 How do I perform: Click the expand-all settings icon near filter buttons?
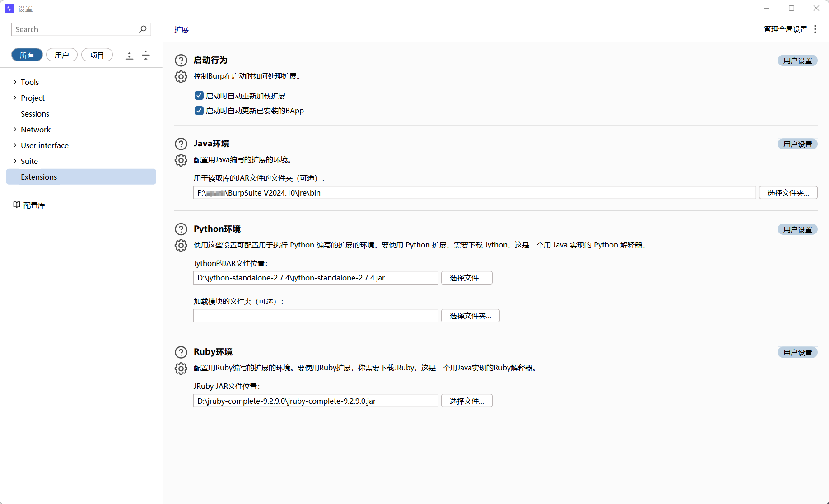pyautogui.click(x=129, y=55)
